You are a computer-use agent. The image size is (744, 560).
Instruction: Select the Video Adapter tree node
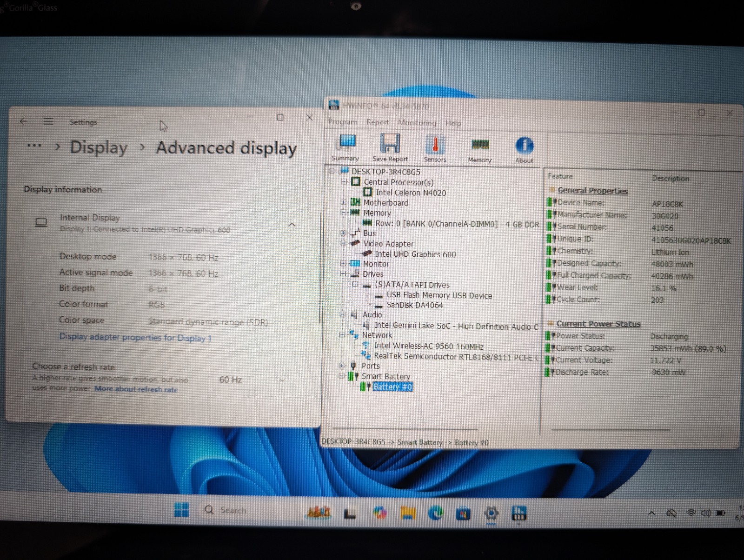[388, 244]
